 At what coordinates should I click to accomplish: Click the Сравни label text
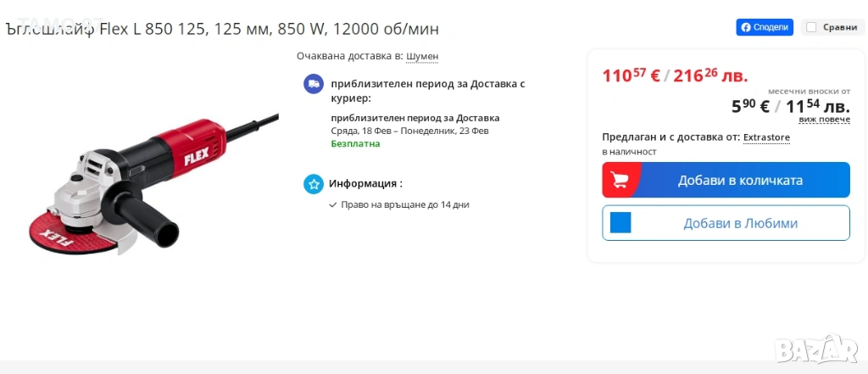pyautogui.click(x=840, y=27)
